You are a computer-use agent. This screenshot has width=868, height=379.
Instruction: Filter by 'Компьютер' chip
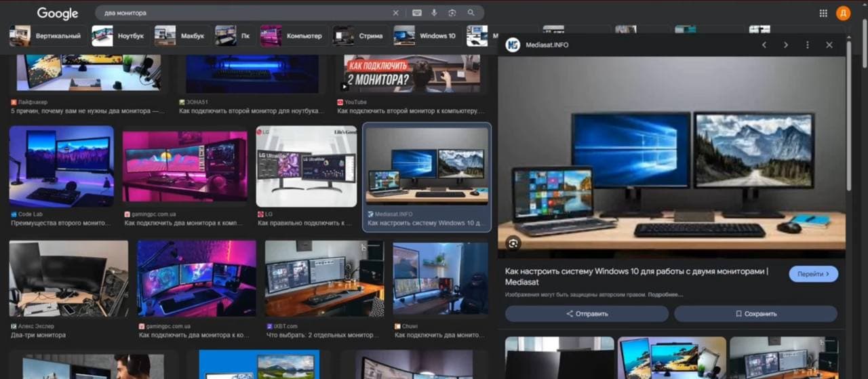click(x=293, y=35)
